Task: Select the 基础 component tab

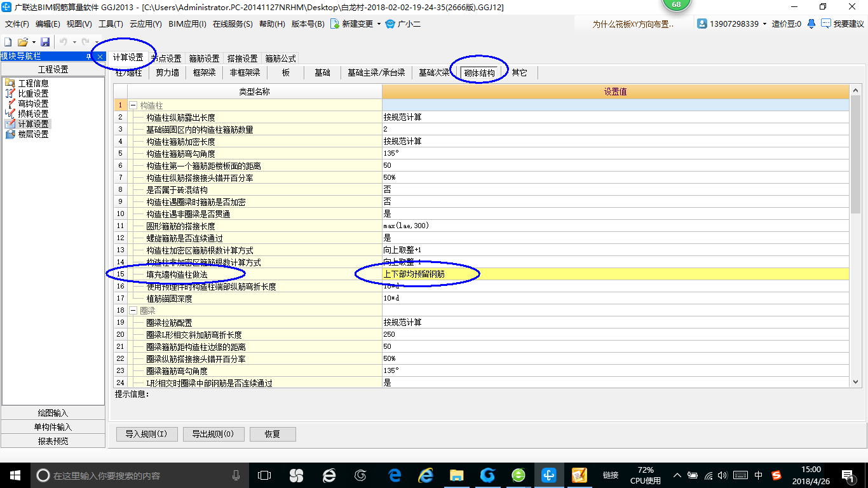Action: [x=323, y=72]
